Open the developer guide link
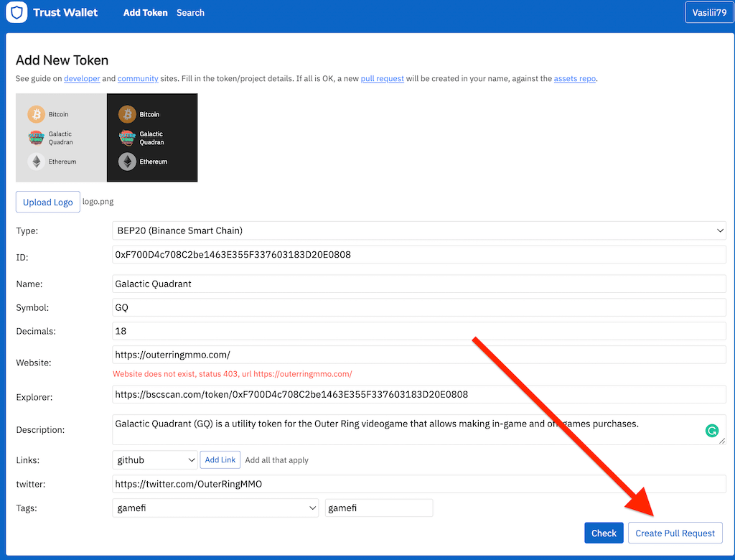 81,78
